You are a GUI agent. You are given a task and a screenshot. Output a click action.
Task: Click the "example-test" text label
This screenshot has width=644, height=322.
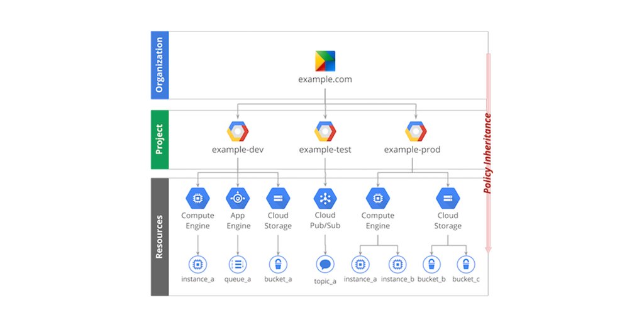tap(325, 150)
